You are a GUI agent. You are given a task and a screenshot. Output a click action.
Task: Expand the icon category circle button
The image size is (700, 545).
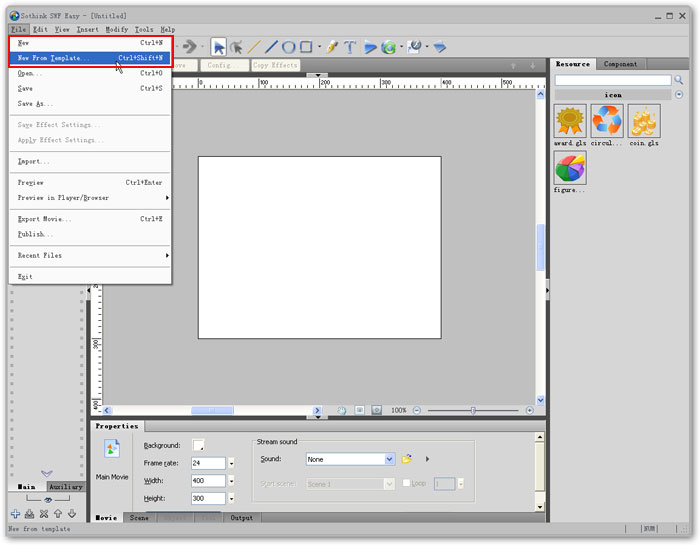[679, 95]
